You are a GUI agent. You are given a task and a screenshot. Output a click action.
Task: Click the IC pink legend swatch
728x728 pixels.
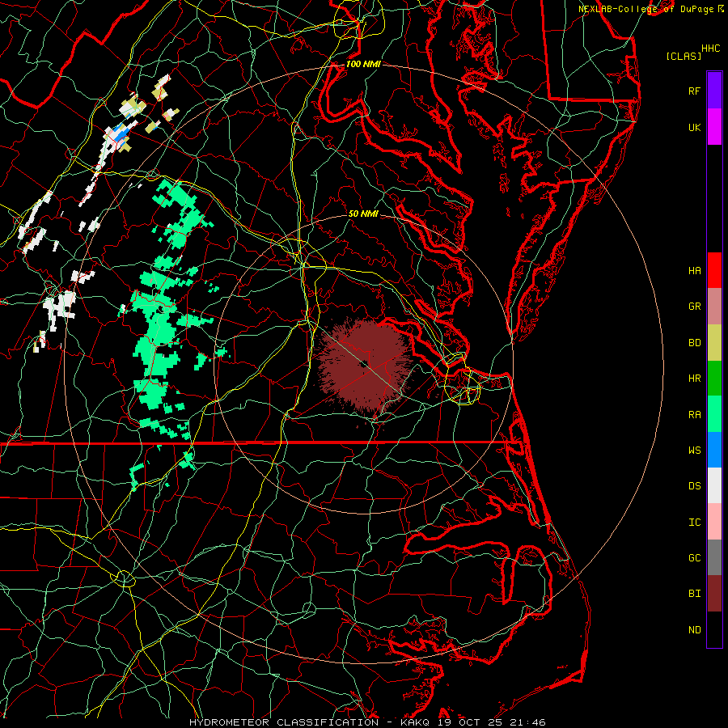point(714,522)
